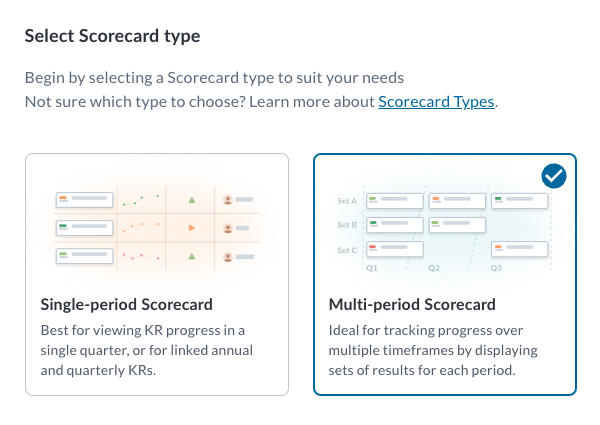Select the Single-period Scorecard card
The height and width of the screenshot is (425, 600).
point(157,274)
